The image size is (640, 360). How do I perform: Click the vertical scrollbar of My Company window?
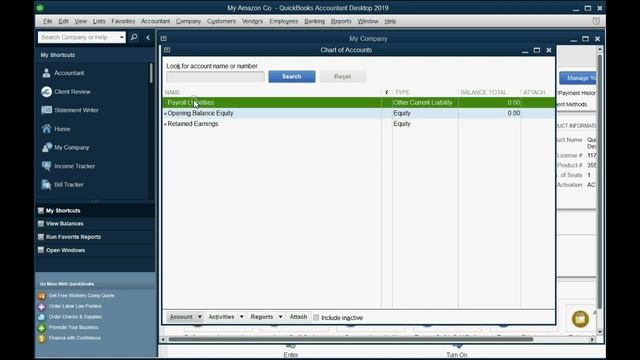[600, 181]
